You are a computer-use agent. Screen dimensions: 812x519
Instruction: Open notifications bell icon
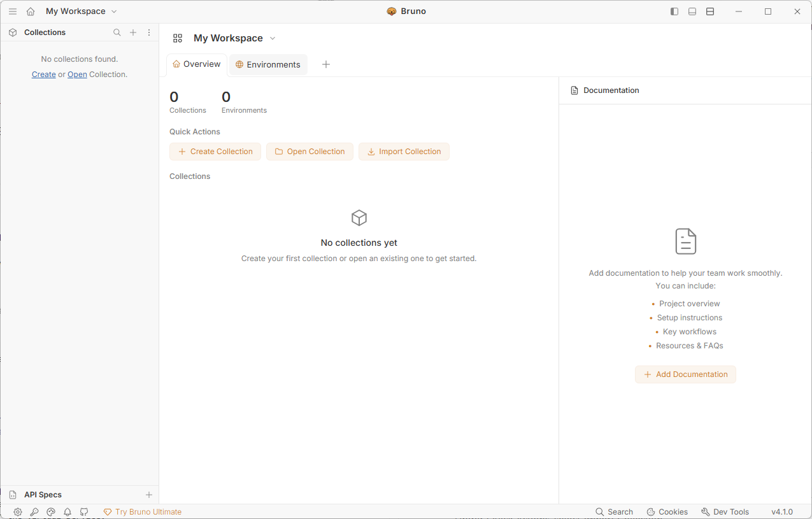[x=68, y=512]
